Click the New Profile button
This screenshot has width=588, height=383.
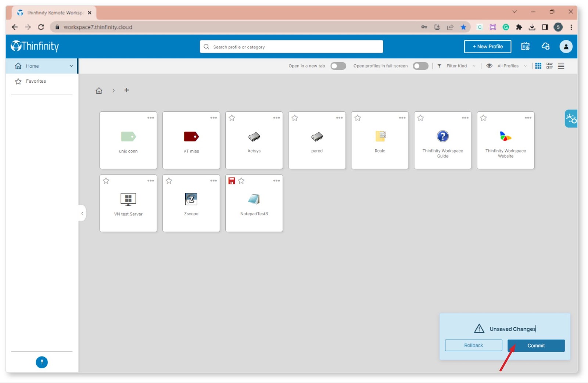point(487,47)
